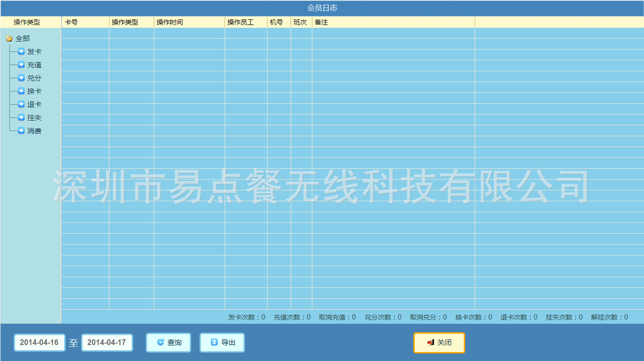Click the 退卡次数：0 statistic
Screen dimensions: 644x361
[519, 317]
